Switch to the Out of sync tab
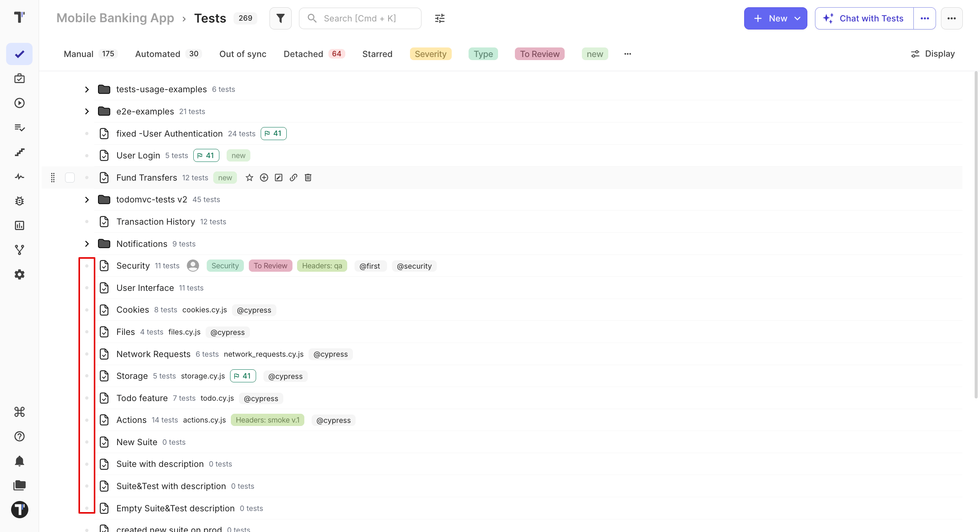 (x=243, y=54)
